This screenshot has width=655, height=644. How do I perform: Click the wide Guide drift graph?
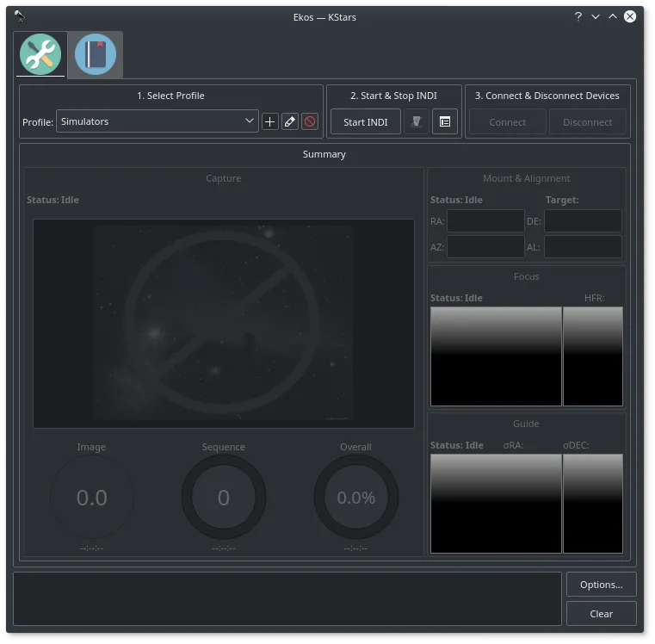point(496,503)
